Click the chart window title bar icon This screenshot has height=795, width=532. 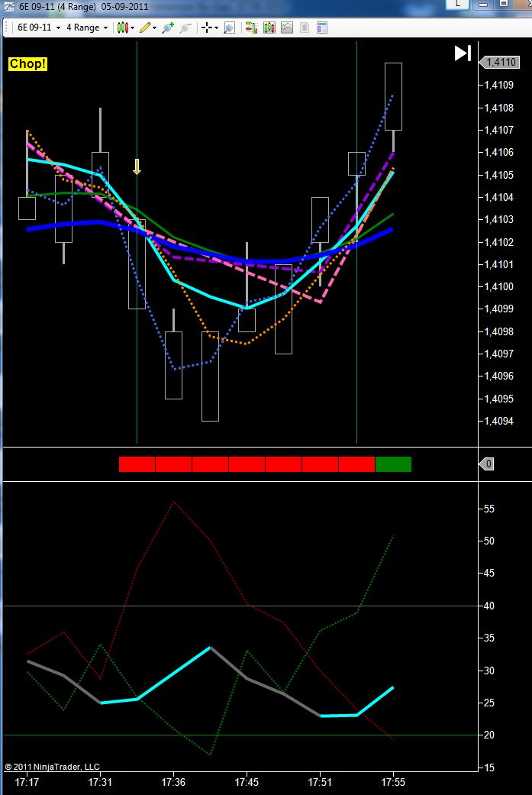pos(8,7)
